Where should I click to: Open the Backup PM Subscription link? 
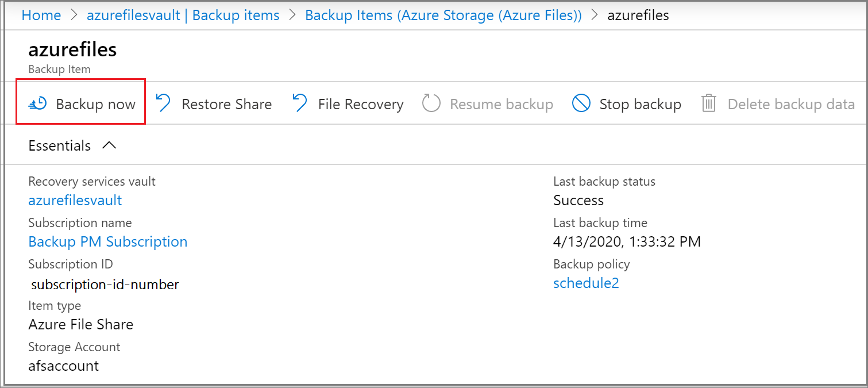tap(108, 241)
